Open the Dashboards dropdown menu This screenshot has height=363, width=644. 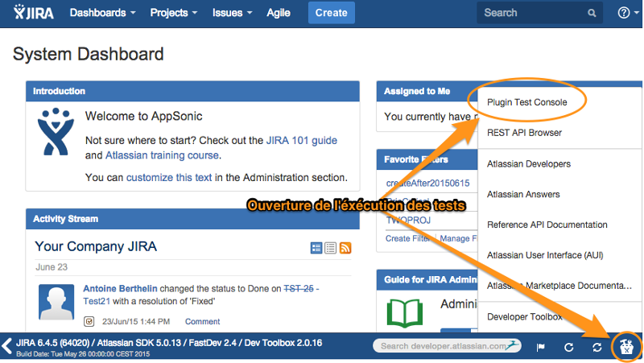point(103,13)
